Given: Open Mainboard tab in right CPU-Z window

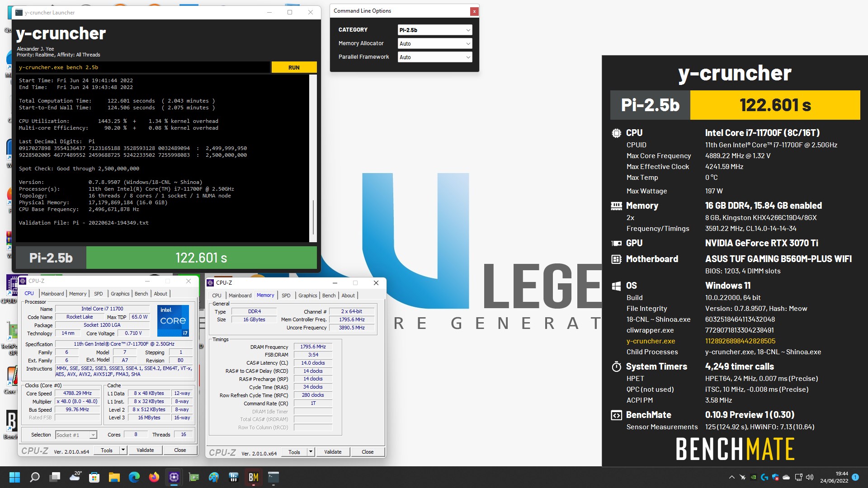Looking at the screenshot, I should 240,296.
